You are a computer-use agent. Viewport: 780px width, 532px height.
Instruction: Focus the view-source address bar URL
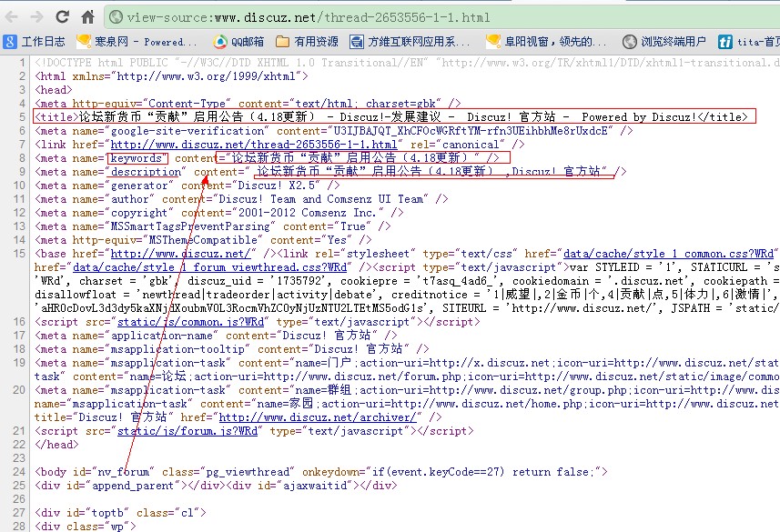[309, 18]
